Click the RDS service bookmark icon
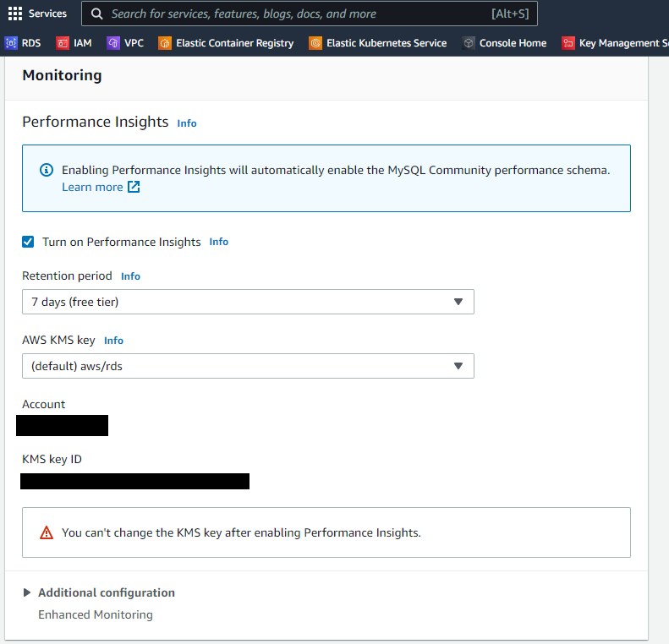The height and width of the screenshot is (644, 669). coord(11,43)
